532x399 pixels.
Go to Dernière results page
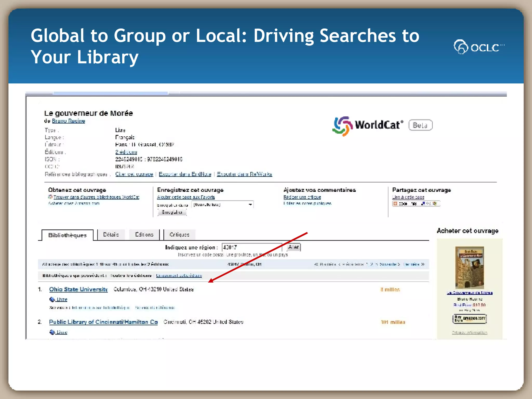click(414, 264)
